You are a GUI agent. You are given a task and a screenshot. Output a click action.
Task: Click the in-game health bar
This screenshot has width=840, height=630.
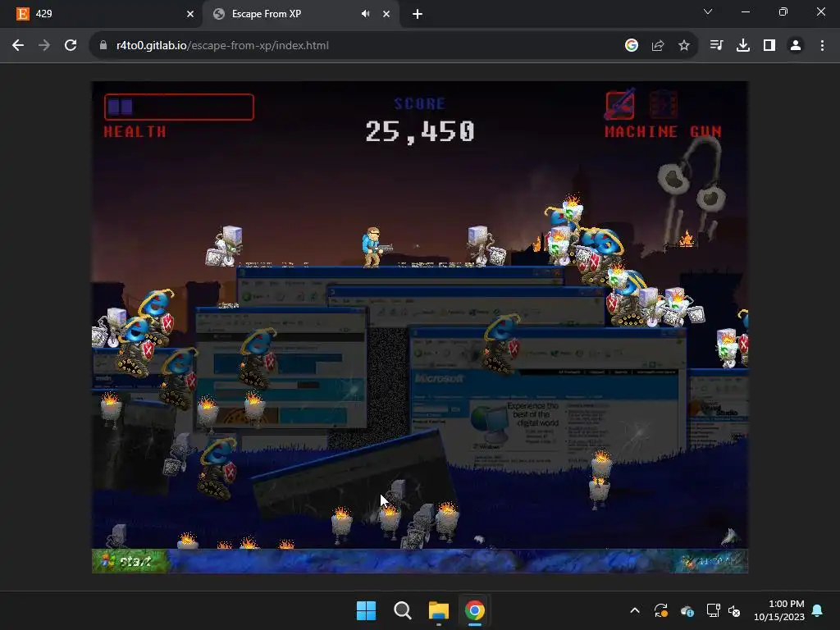coord(179,107)
